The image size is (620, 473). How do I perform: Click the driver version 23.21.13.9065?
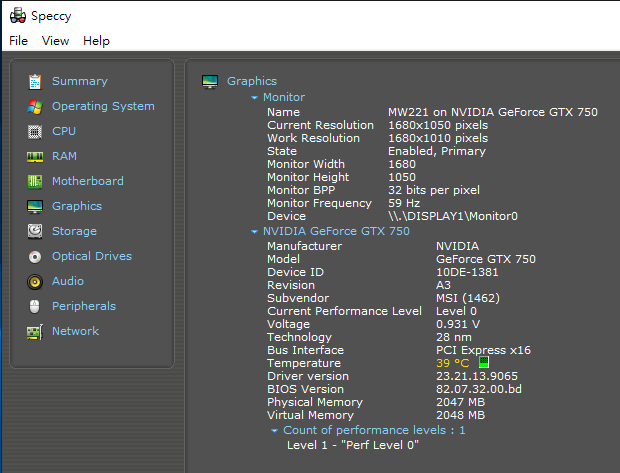(477, 376)
